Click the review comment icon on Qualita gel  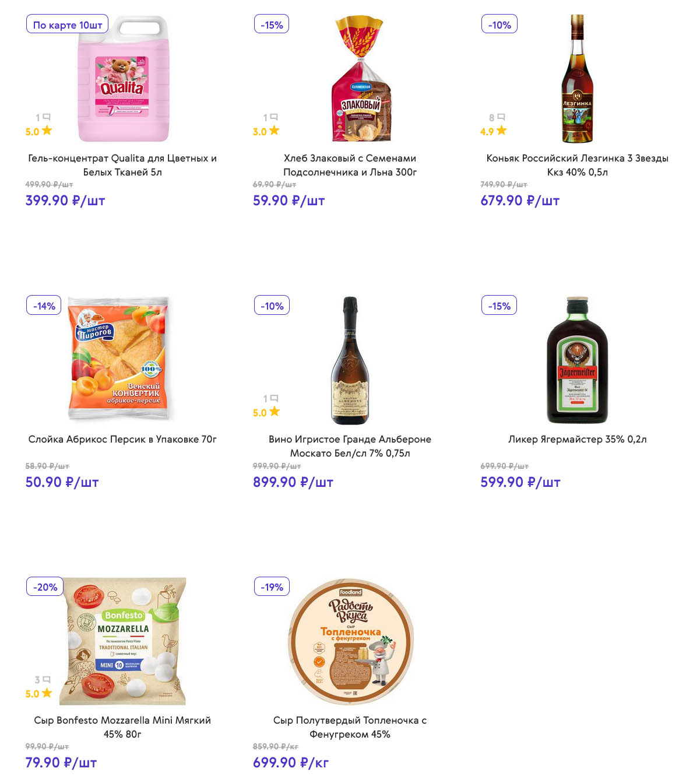pyautogui.click(x=47, y=117)
